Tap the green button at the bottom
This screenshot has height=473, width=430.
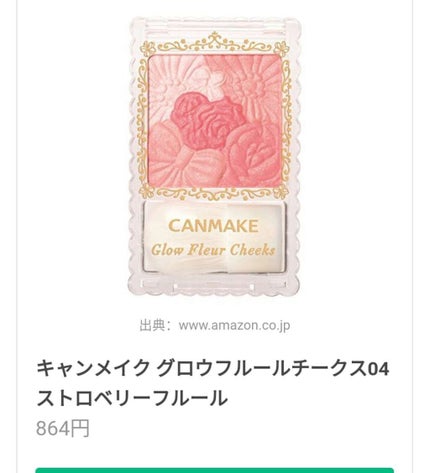point(215,470)
